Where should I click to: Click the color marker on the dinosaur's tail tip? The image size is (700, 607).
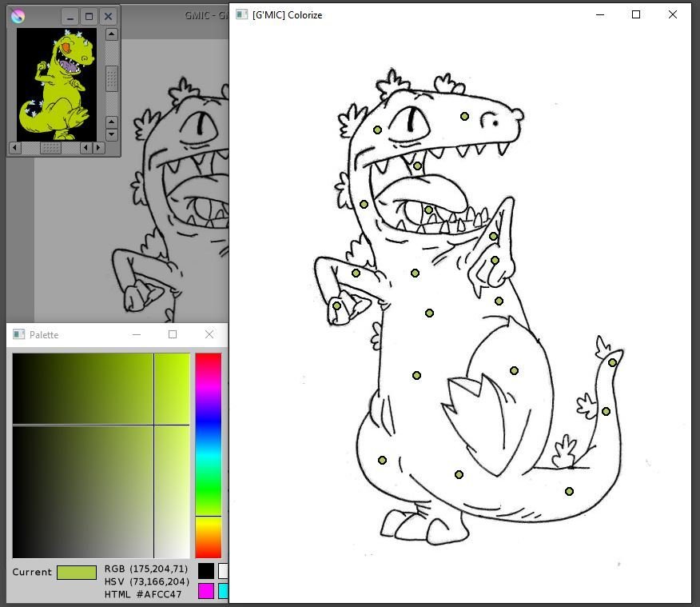pos(612,363)
